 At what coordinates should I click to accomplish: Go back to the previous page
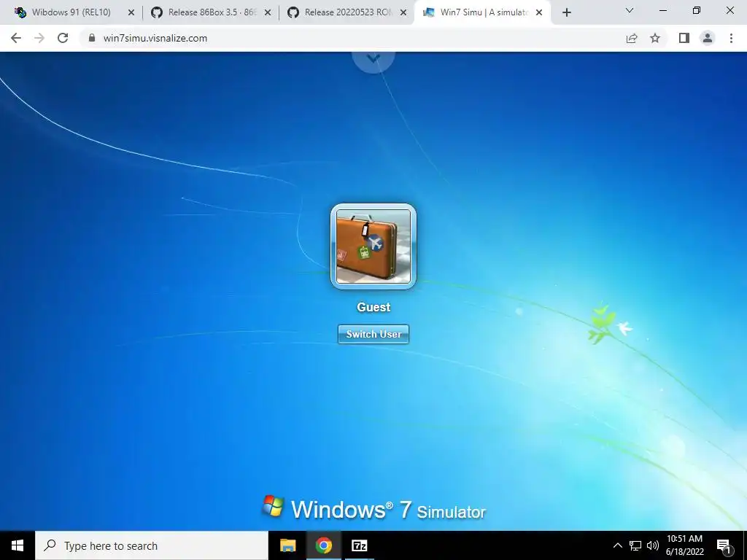(16, 38)
